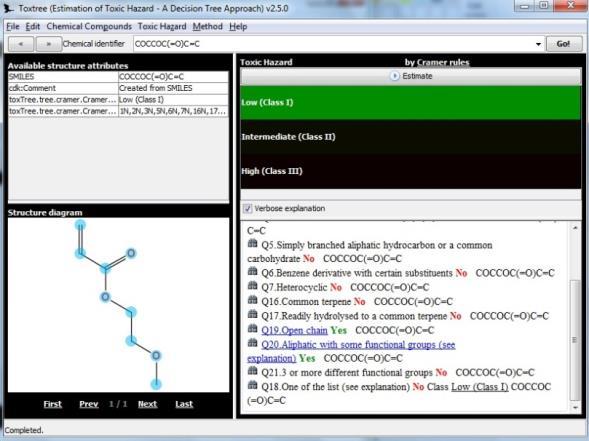This screenshot has width=589, height=441.
Task: Click the rule icon beside Q6 Benzene derivative
Action: point(252,272)
